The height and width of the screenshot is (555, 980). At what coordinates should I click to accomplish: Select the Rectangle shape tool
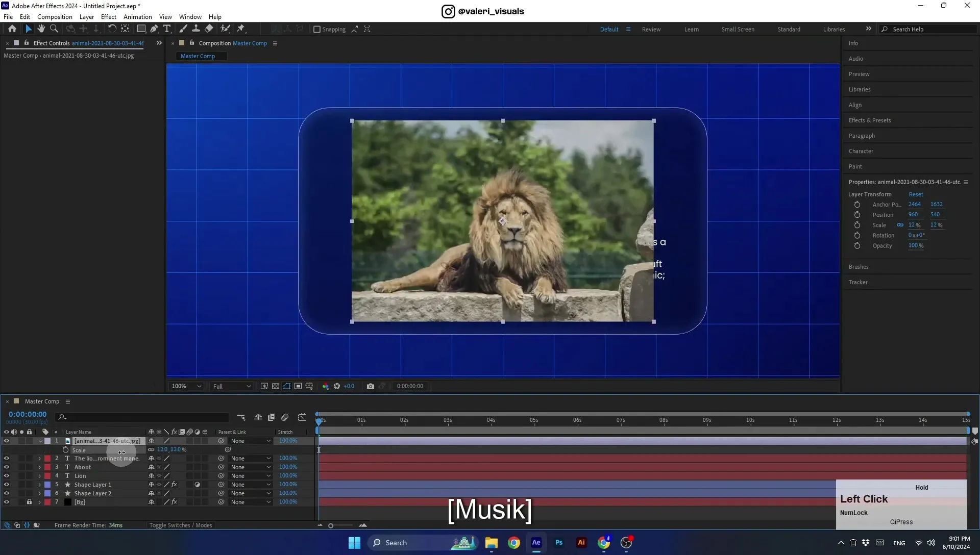[141, 29]
